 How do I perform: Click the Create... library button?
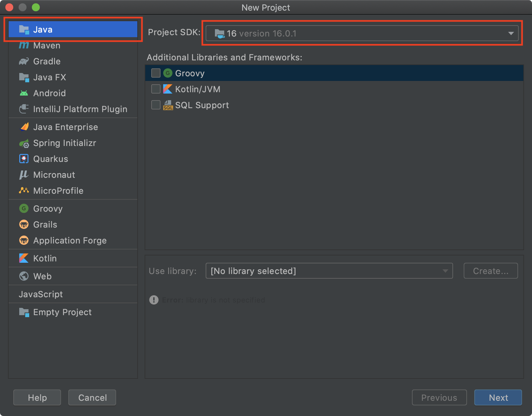[x=491, y=271]
